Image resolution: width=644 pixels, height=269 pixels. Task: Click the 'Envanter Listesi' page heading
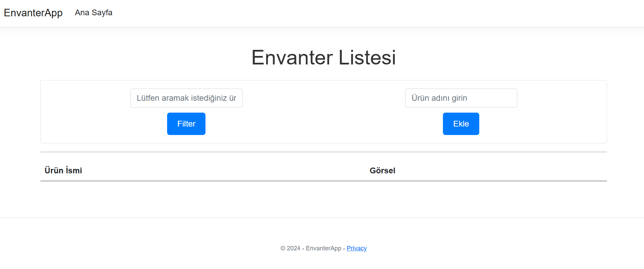click(x=323, y=57)
